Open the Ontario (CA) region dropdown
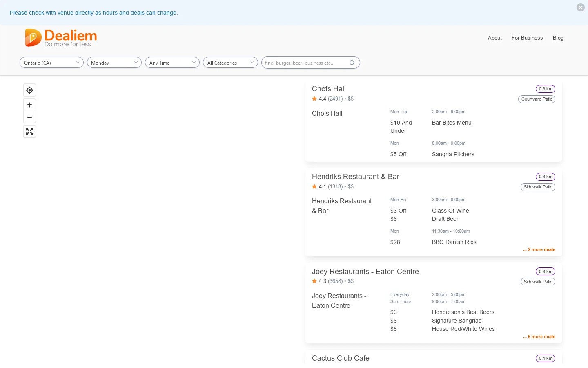The image size is (588, 368). coord(51,63)
